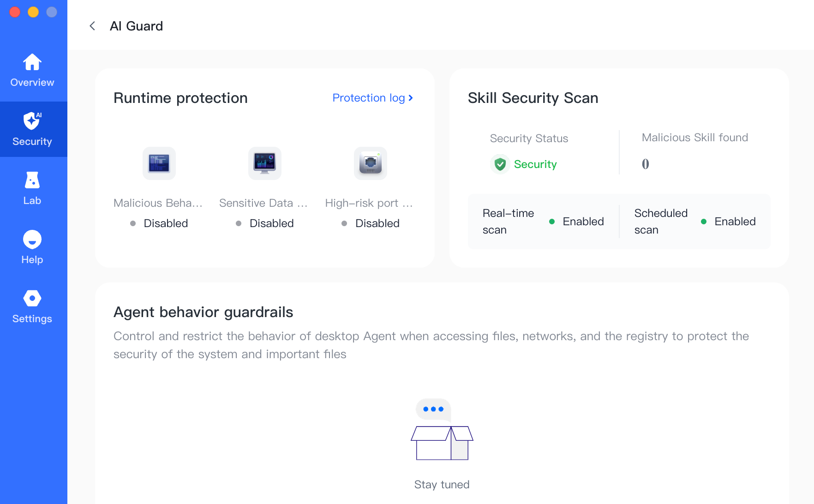Screen dimensions: 814x504
Task: Open the Settings hexagon icon
Action: tap(32, 298)
